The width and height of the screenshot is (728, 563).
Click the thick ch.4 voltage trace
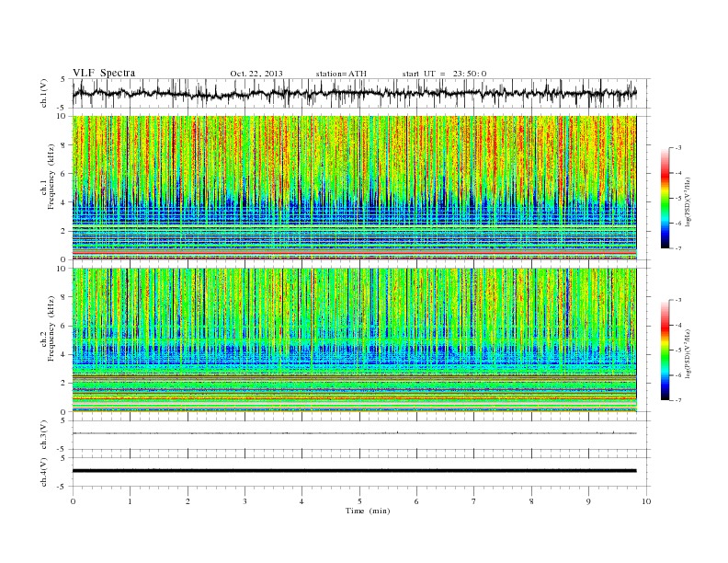click(x=354, y=471)
